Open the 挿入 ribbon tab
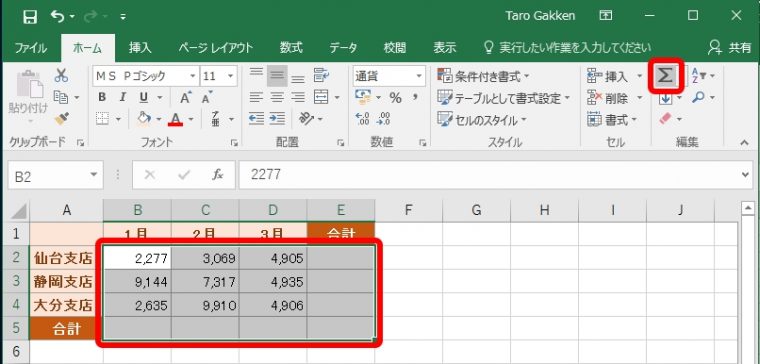The width and height of the screenshot is (760, 364). click(x=141, y=47)
